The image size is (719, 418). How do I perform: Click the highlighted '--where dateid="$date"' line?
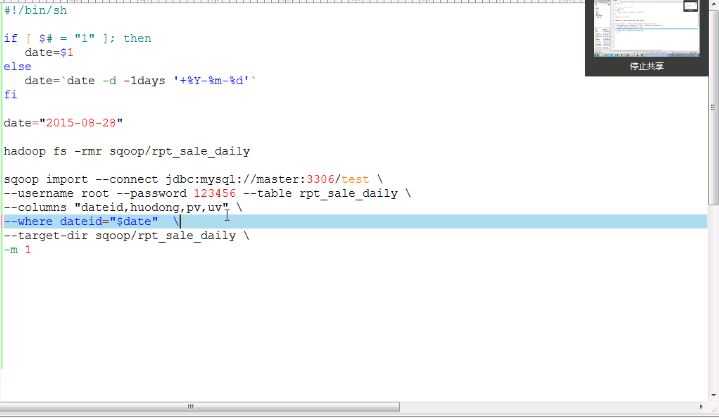pos(355,222)
